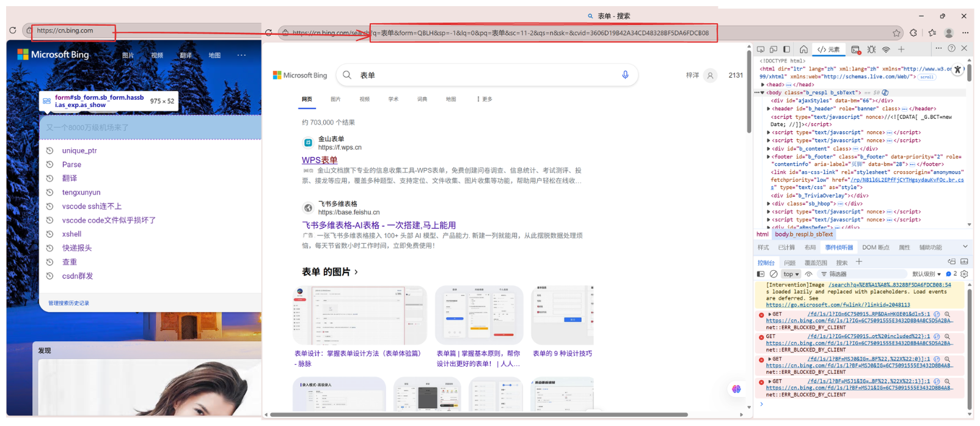This screenshot has width=980, height=426.
Task: Click the magnifier icon in the Bing search box
Action: (347, 75)
